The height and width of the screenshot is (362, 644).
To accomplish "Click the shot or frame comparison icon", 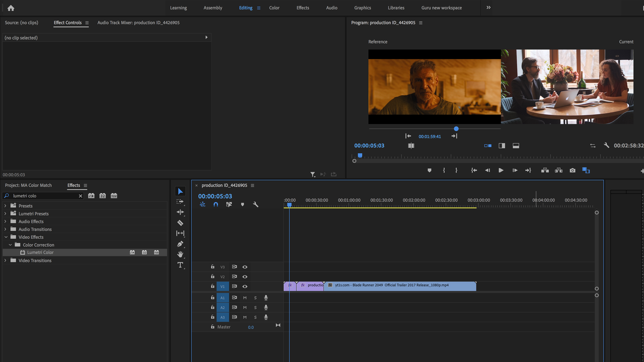I will coord(411,145).
